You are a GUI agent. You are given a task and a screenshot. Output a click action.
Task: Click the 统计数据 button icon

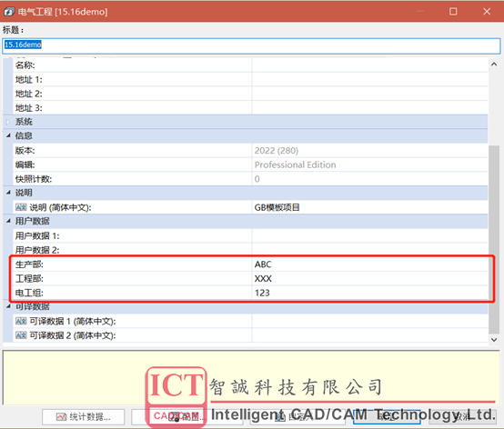coord(61,417)
